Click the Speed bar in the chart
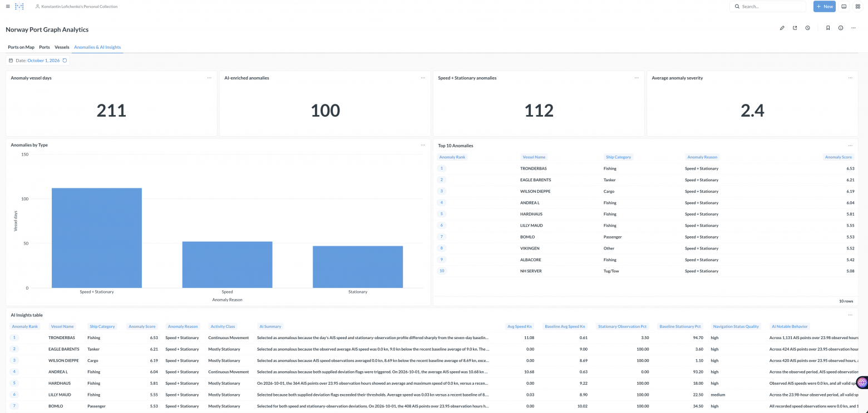Screen dimensions: 868x413 [228, 265]
